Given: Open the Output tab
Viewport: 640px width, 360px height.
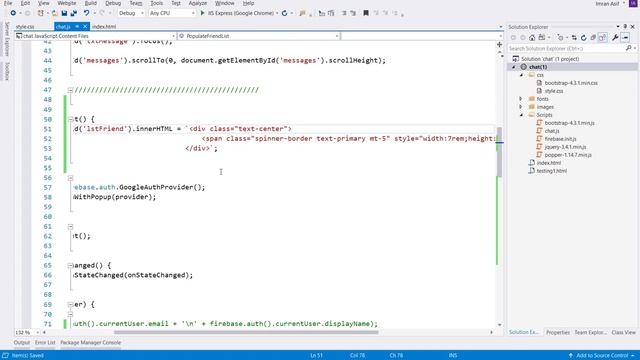Looking at the screenshot, I should coord(22,343).
